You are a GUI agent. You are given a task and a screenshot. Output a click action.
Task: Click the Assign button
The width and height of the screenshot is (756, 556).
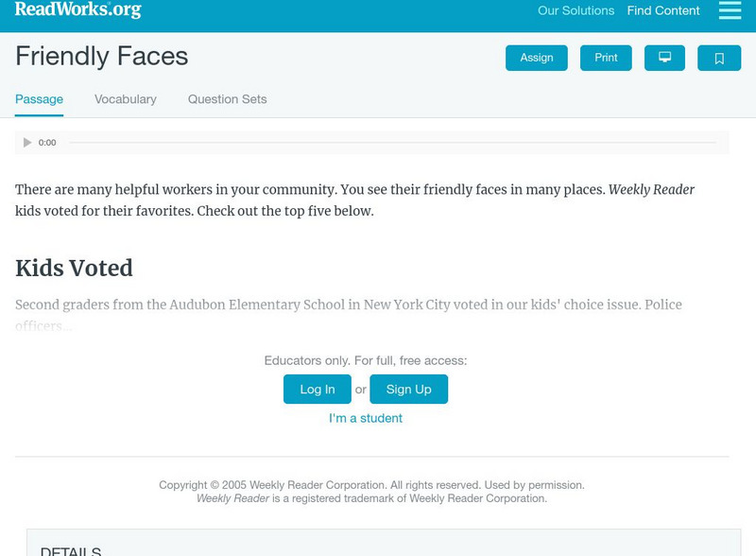point(536,58)
